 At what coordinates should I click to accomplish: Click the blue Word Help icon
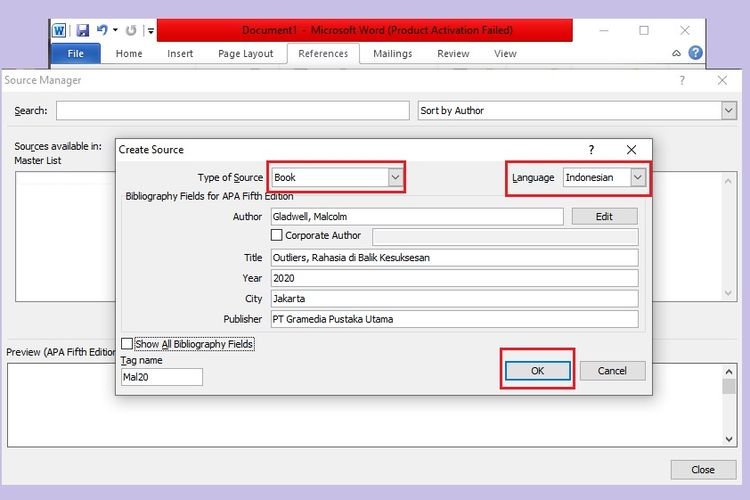[x=695, y=53]
